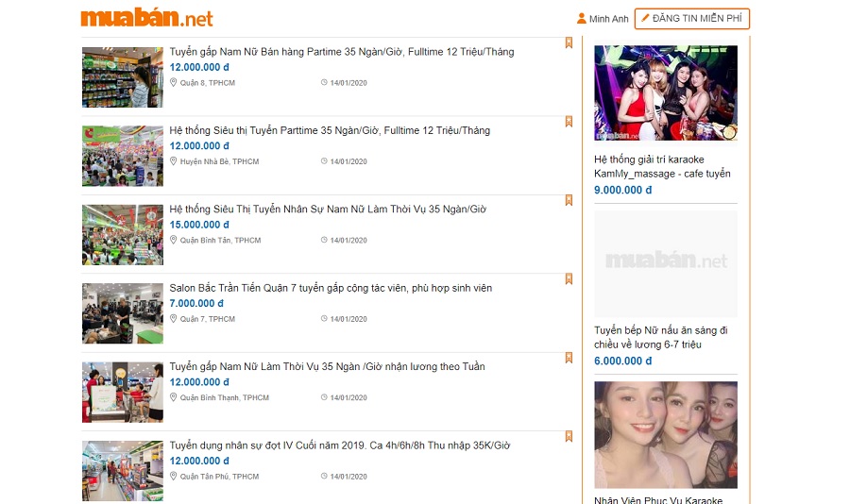Open the hair salon thumbnail image
Screen dimensions: 850x504
123,313
